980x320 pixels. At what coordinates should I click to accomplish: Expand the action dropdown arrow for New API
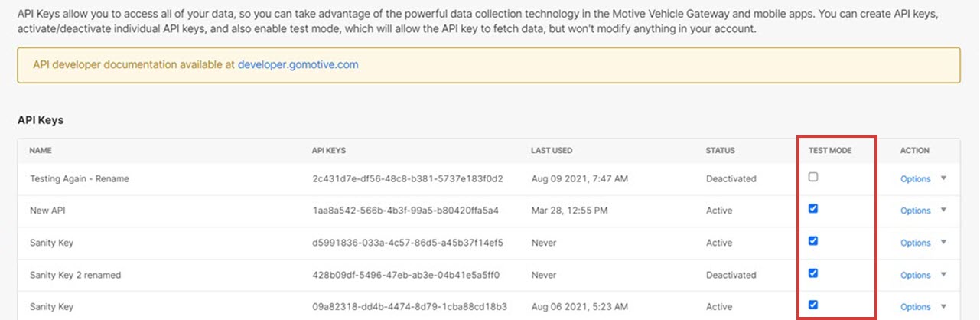tap(943, 211)
